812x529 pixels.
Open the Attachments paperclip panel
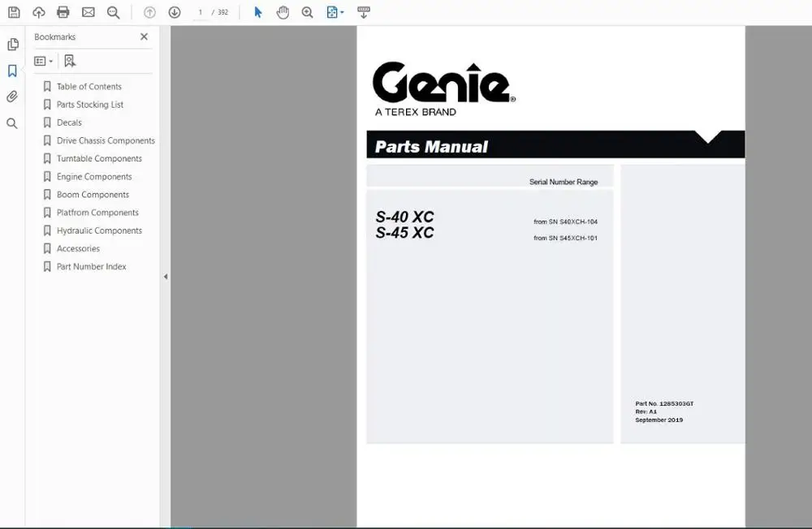12,97
